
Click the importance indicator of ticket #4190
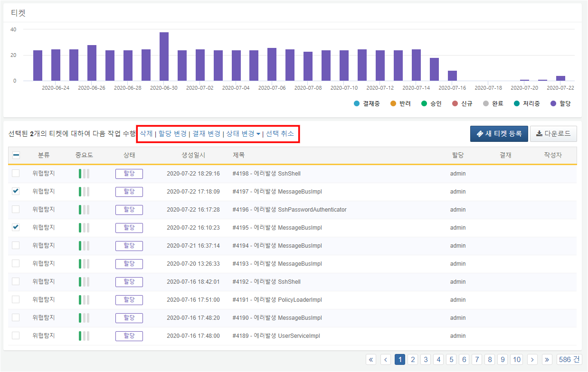pos(84,318)
